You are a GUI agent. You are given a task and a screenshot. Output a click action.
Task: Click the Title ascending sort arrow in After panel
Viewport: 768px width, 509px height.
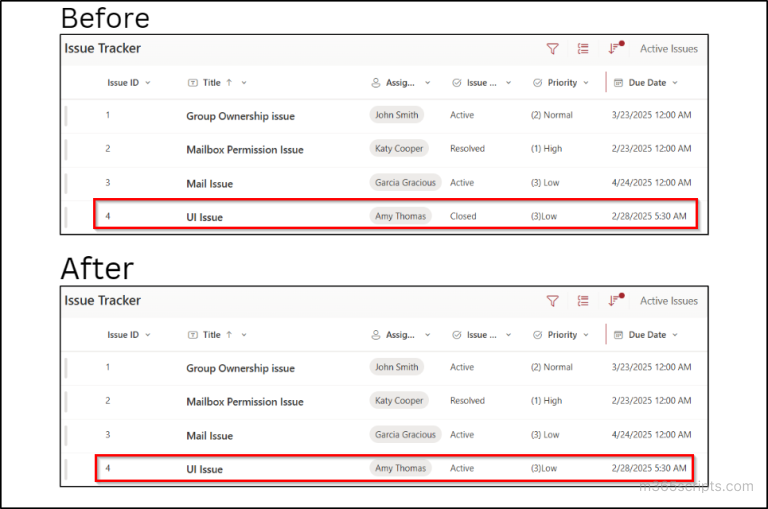(x=229, y=335)
